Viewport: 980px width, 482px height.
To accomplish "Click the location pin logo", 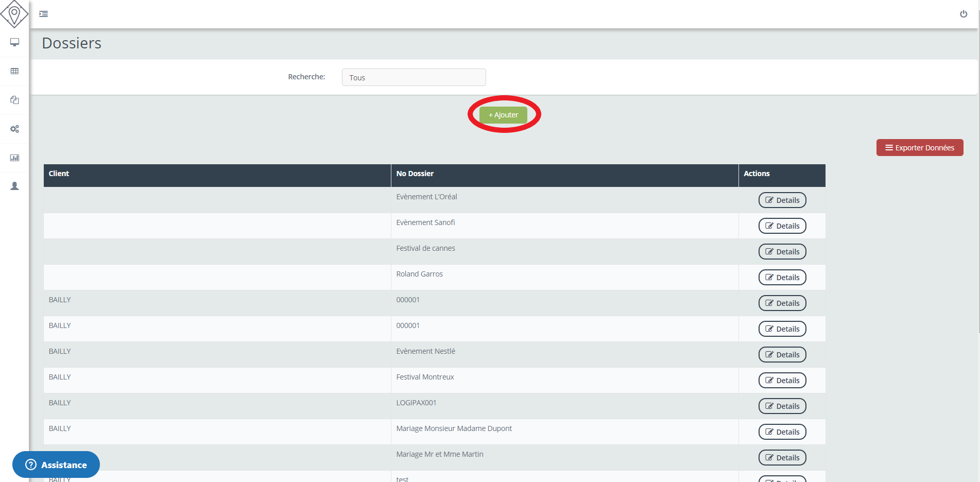I will tap(14, 14).
